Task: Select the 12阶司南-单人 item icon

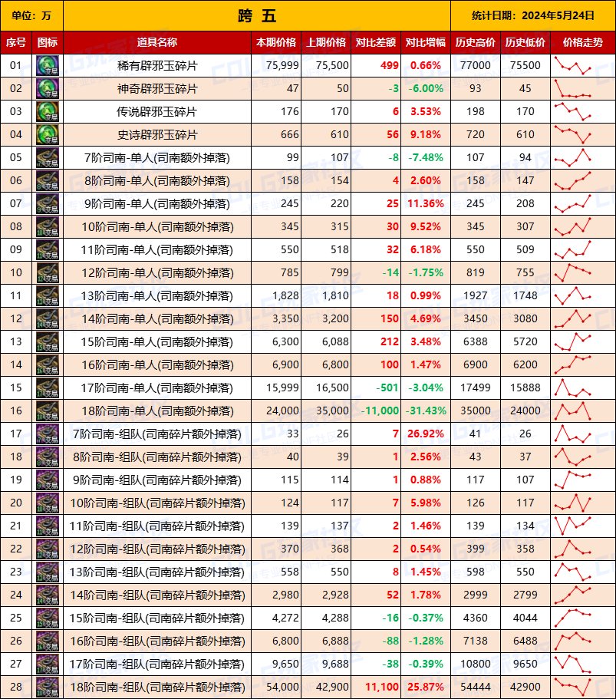Action: (48, 273)
